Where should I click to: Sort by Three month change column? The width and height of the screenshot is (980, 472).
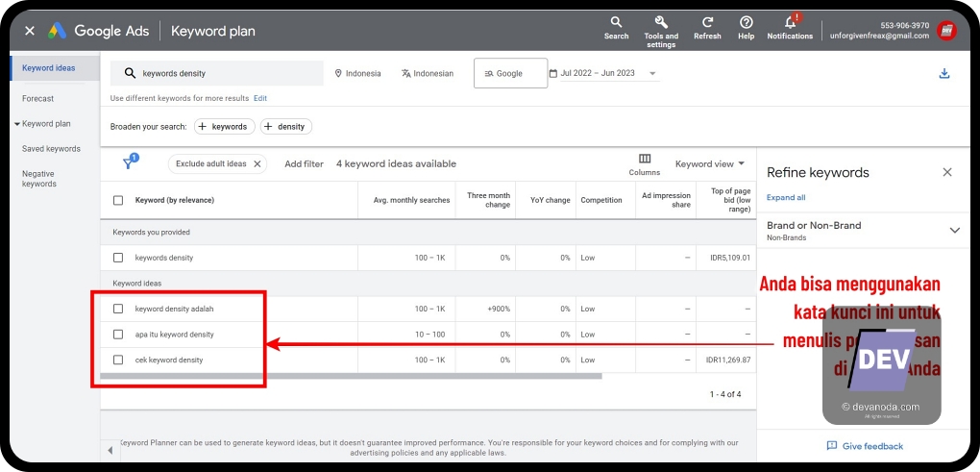[488, 200]
